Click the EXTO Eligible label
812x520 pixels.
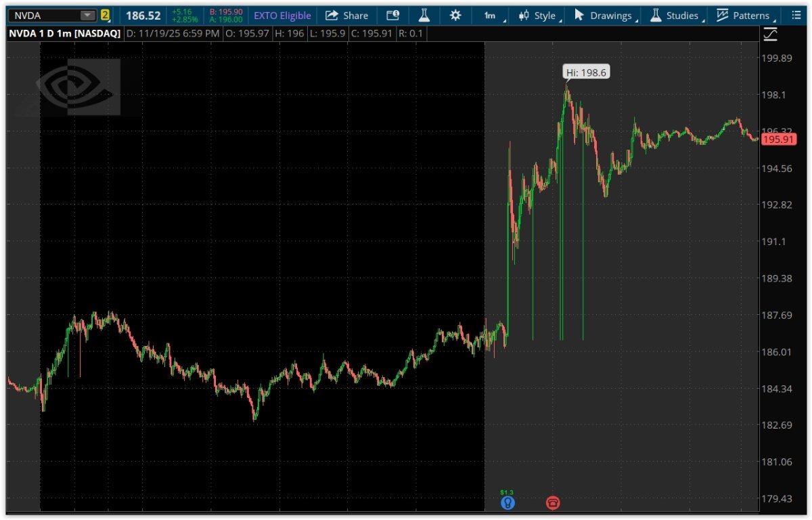tap(282, 16)
